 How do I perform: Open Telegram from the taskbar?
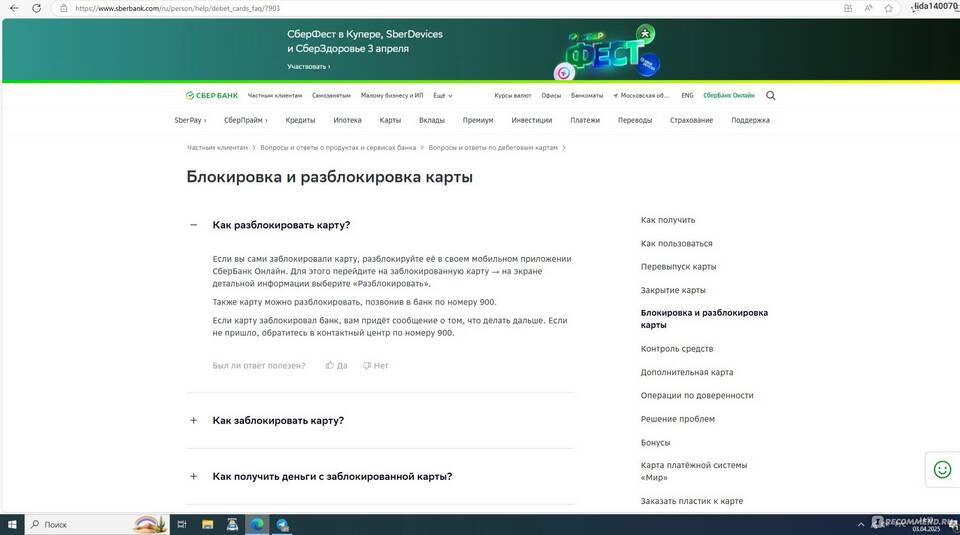(x=283, y=525)
